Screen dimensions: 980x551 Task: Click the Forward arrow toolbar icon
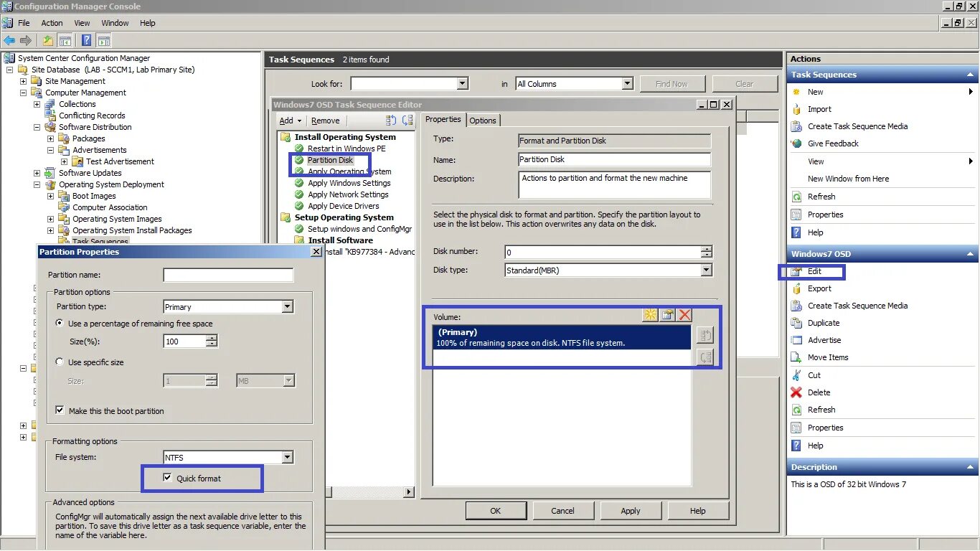coord(26,41)
